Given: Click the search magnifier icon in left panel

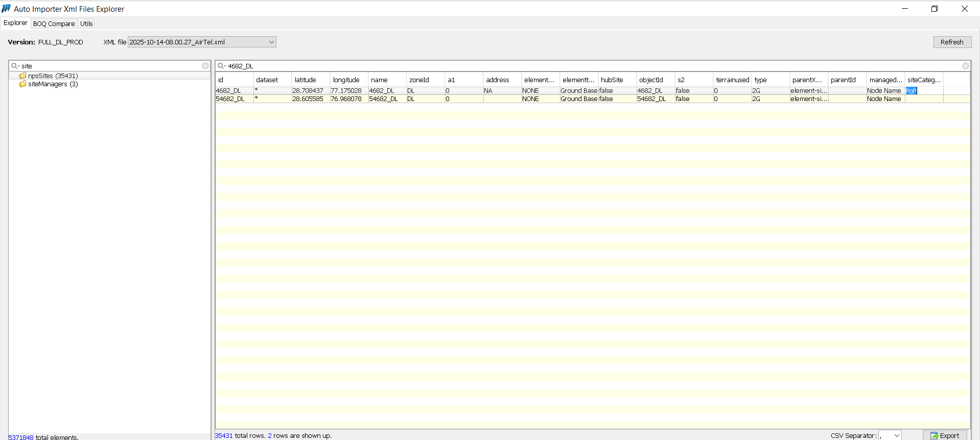Looking at the screenshot, I should (15, 66).
